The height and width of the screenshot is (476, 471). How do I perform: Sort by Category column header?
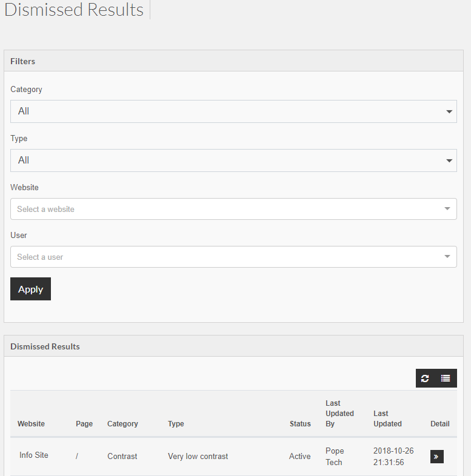(x=122, y=424)
